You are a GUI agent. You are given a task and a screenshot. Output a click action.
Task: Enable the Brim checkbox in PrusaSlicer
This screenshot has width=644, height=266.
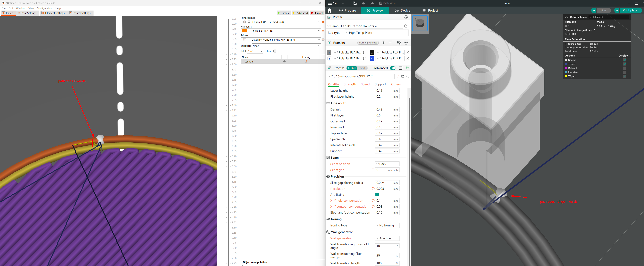coord(275,51)
